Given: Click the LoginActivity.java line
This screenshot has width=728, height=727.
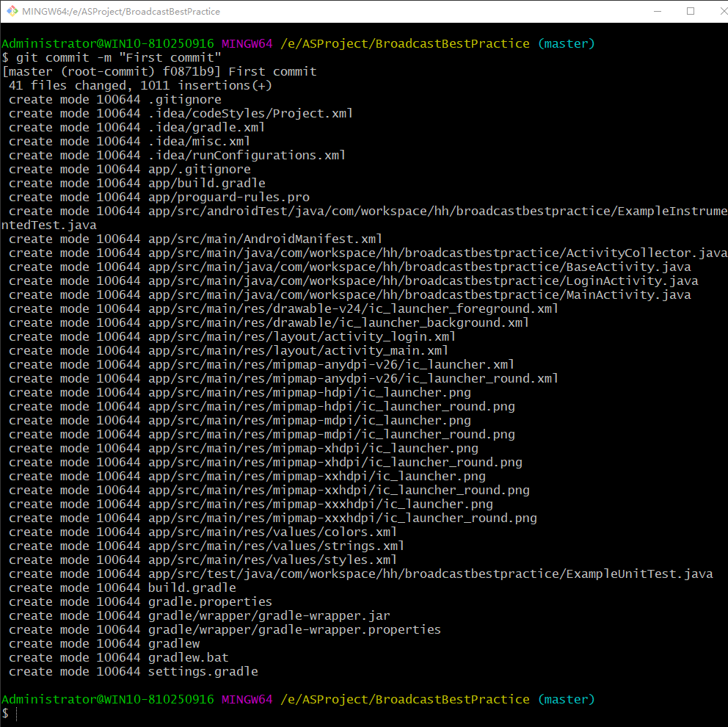Looking at the screenshot, I should [x=353, y=281].
